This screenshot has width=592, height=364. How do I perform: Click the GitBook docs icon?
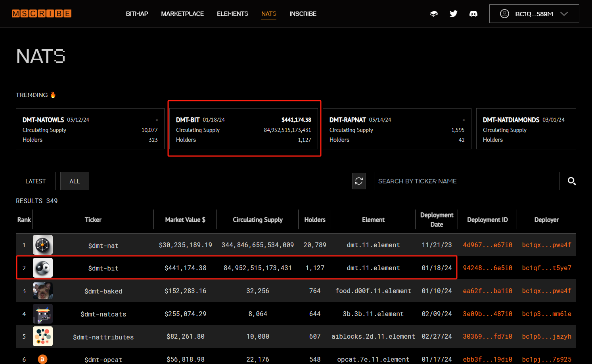434,14
